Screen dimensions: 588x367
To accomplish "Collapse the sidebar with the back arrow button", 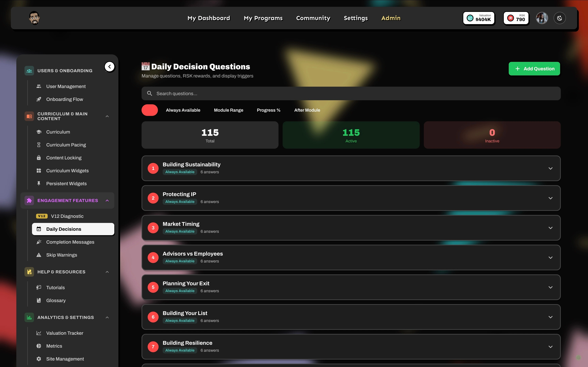I will [110, 66].
